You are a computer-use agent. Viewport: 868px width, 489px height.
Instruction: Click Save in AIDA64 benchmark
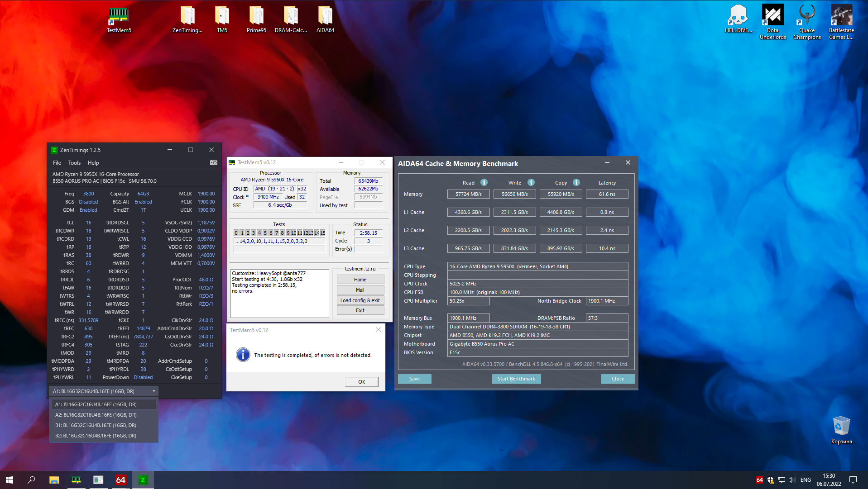point(415,379)
